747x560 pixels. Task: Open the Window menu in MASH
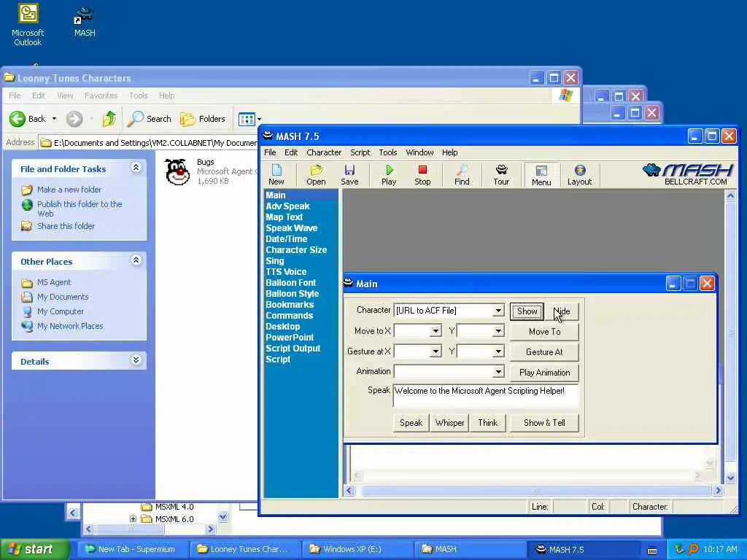click(x=419, y=152)
